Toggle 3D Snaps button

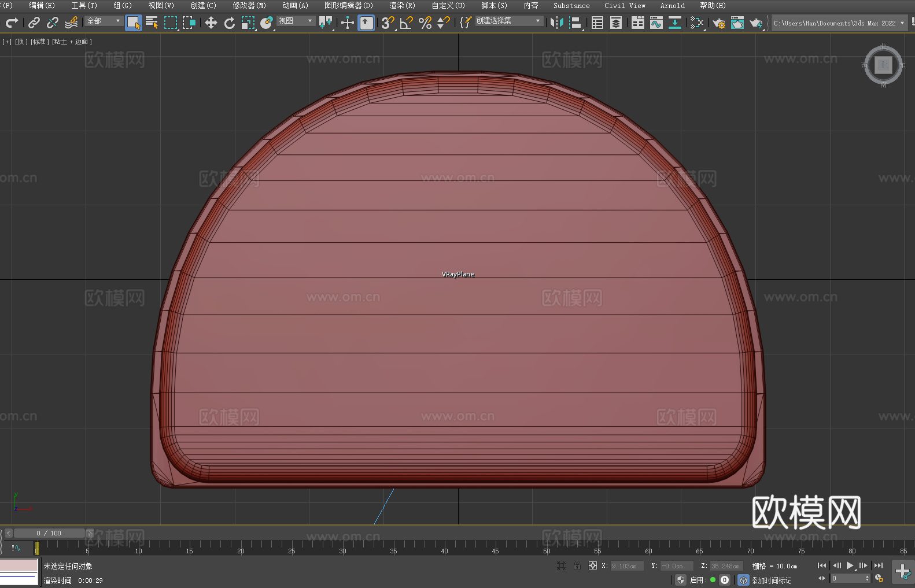[x=388, y=23]
